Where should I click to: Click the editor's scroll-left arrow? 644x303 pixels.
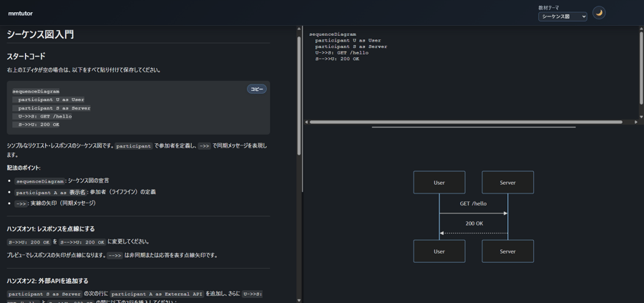click(307, 122)
